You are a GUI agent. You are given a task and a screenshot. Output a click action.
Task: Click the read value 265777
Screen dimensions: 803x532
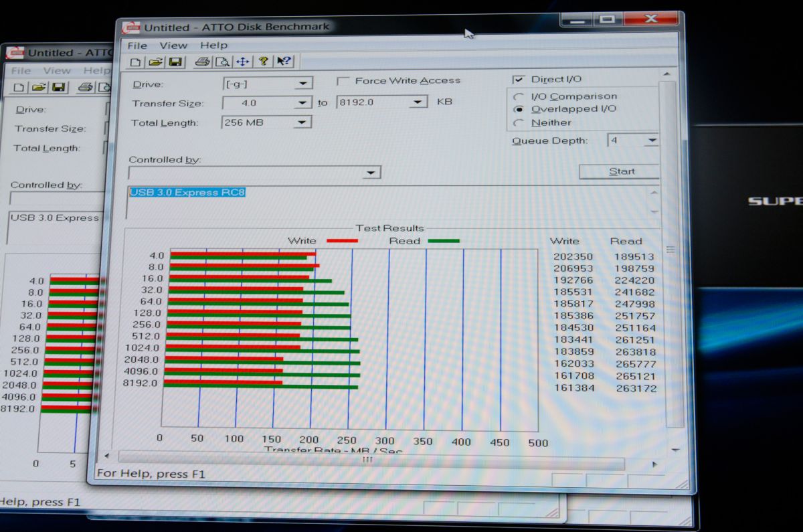[x=636, y=364]
